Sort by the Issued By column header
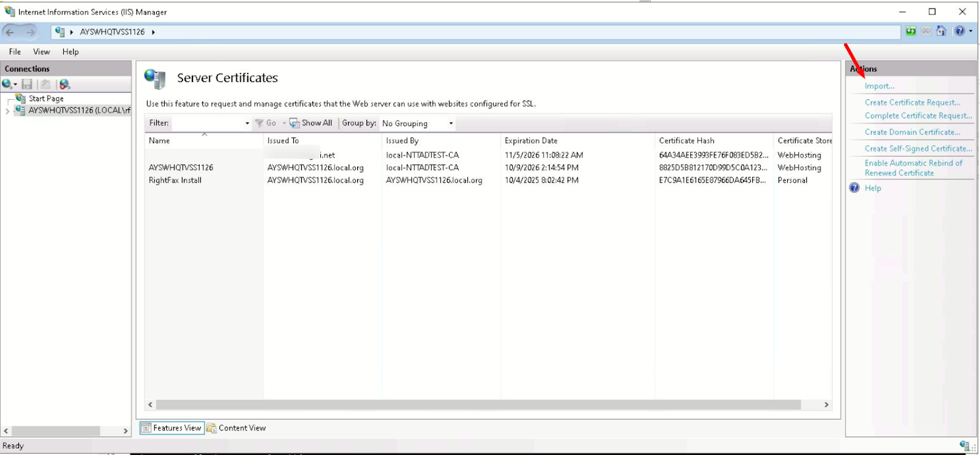 [442, 141]
